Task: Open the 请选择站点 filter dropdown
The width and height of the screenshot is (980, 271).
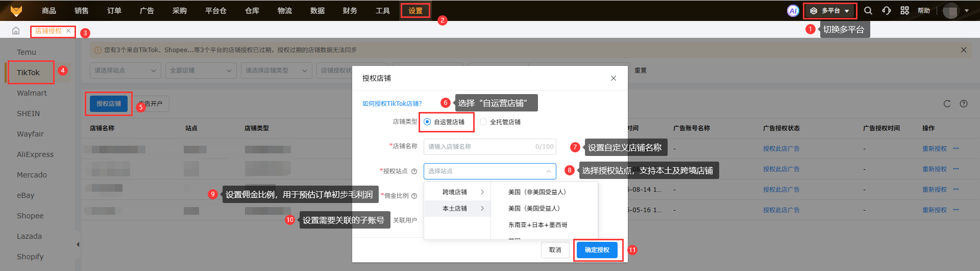Action: (126, 71)
